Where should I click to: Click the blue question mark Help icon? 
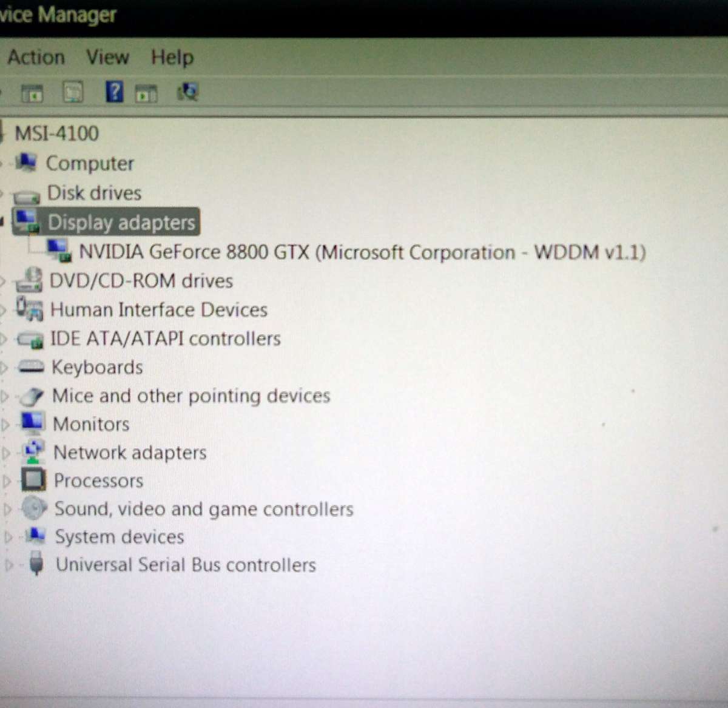114,92
